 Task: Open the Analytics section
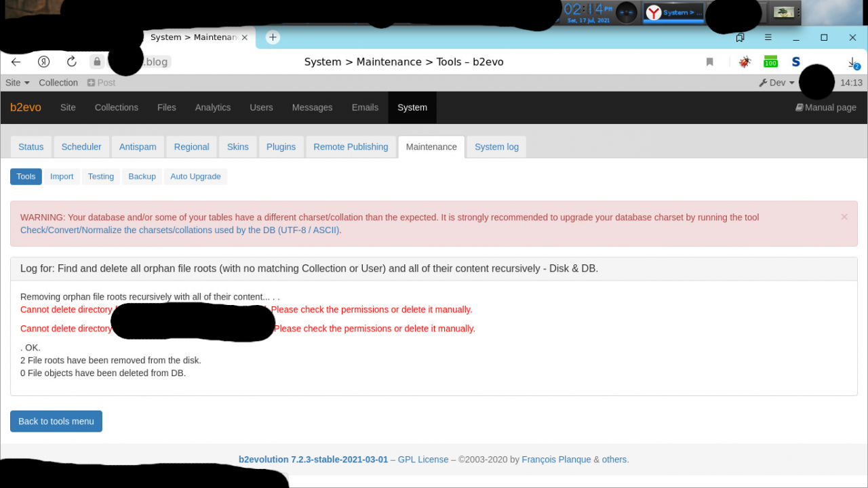213,107
